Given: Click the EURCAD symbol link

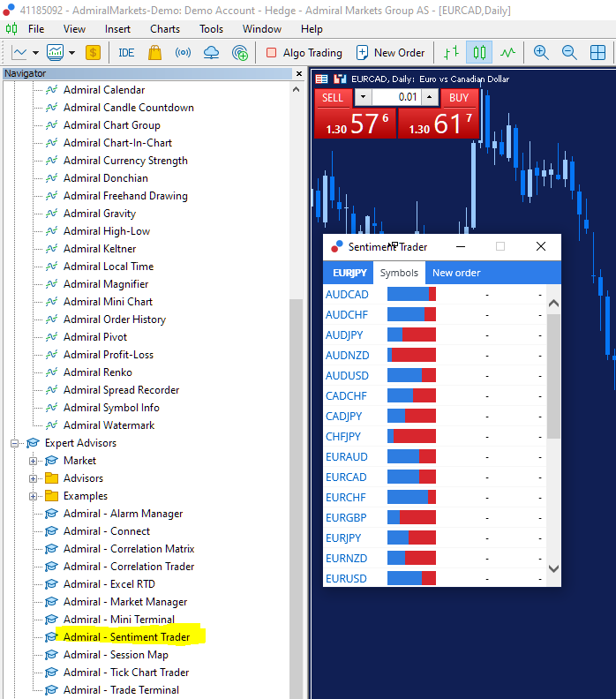Looking at the screenshot, I should click(346, 477).
